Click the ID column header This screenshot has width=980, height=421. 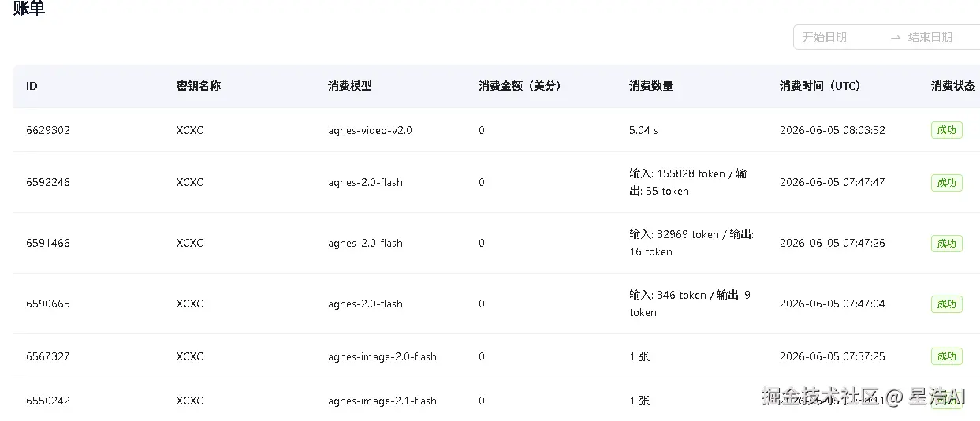tap(32, 86)
